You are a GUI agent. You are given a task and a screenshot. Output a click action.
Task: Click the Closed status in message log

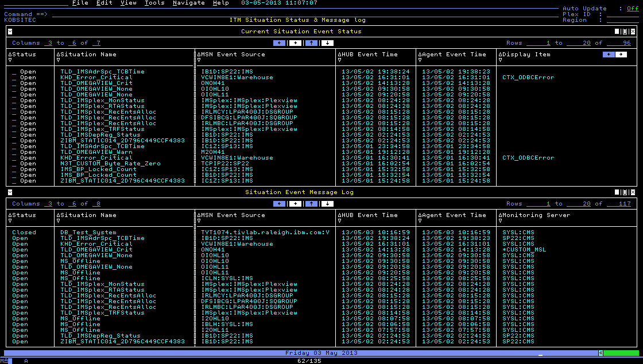coord(24,233)
